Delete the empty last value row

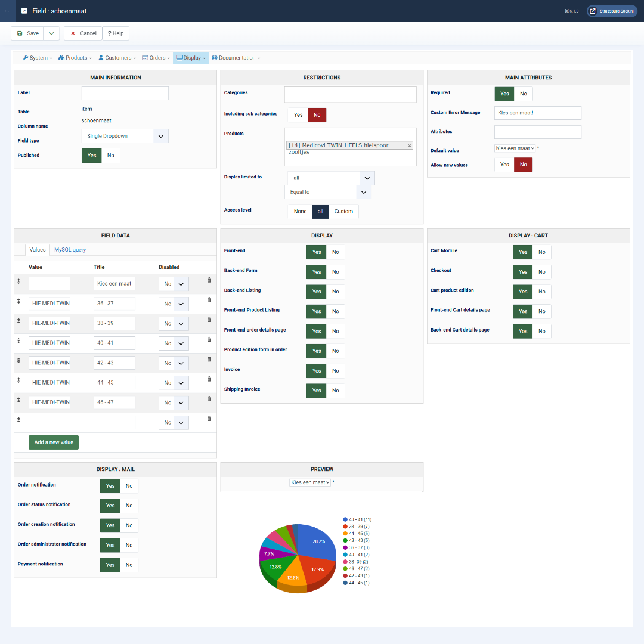[x=209, y=419]
